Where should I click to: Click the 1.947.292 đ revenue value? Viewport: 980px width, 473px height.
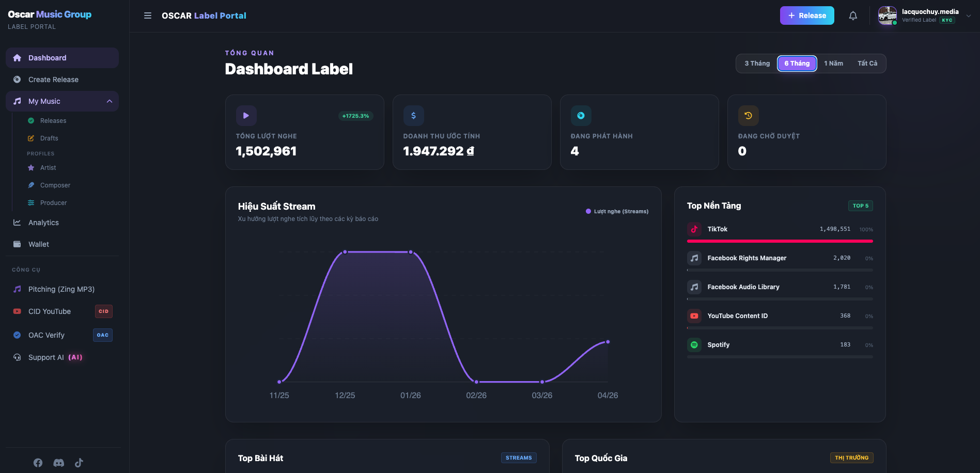pos(439,151)
